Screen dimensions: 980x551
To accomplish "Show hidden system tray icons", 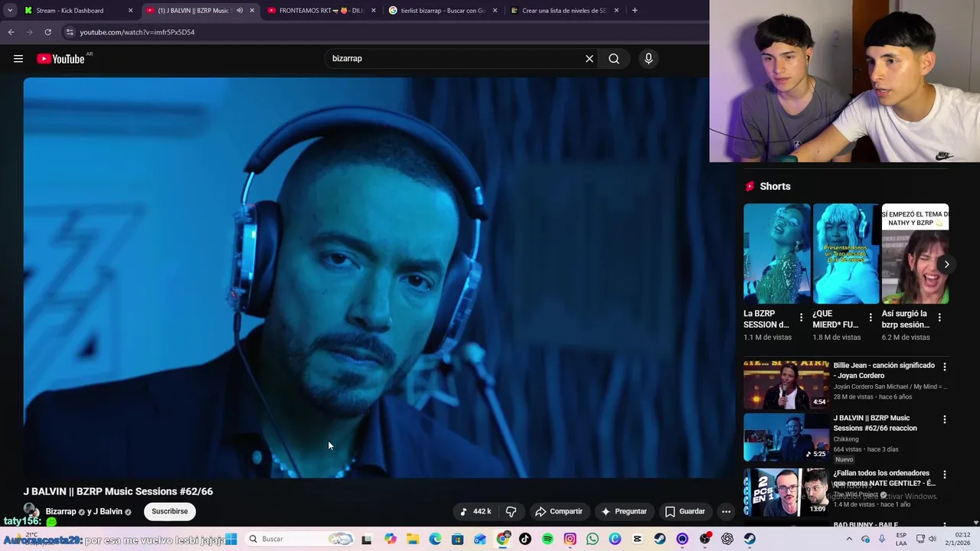I will coord(849,539).
